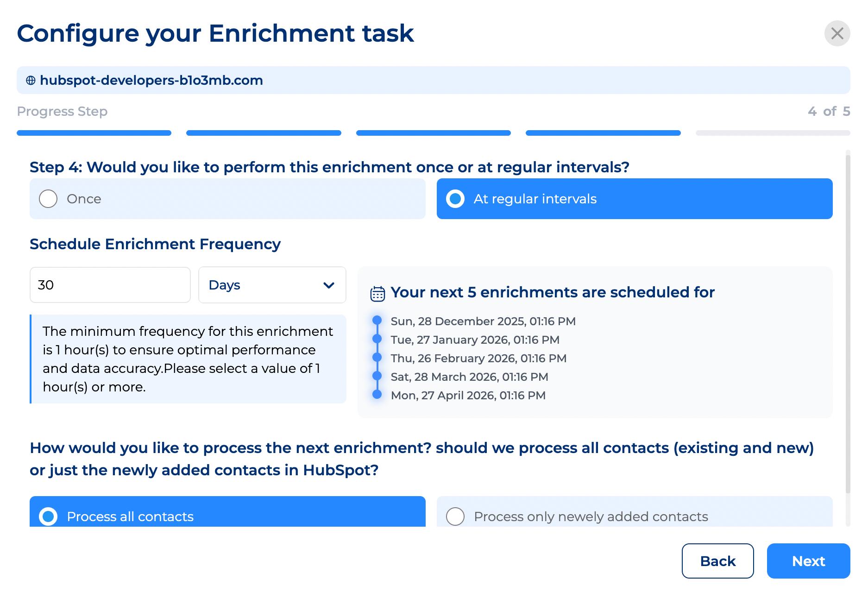Click the timeline dot for Sun, 28 December 2025
The width and height of the screenshot is (868, 592).
tap(377, 320)
